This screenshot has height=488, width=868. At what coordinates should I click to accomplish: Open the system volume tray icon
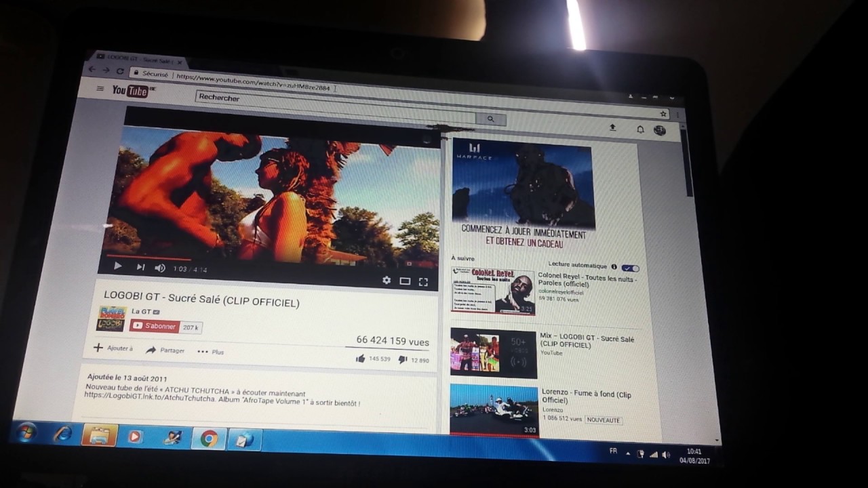coord(665,455)
